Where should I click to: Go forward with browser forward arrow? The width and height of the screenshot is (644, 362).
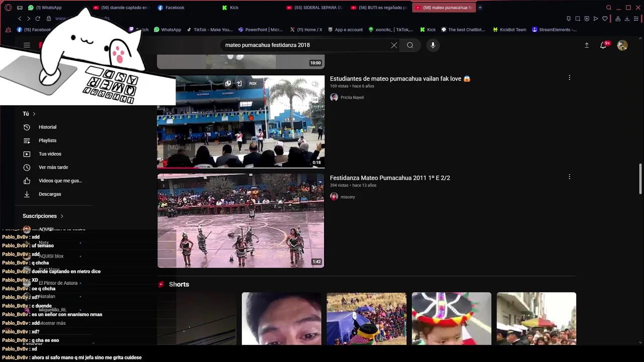tap(28, 19)
